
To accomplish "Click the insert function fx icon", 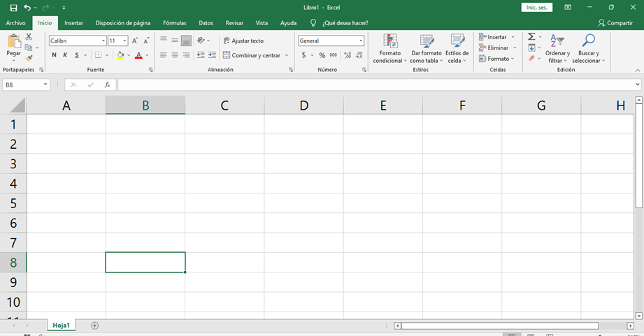I will tap(107, 85).
